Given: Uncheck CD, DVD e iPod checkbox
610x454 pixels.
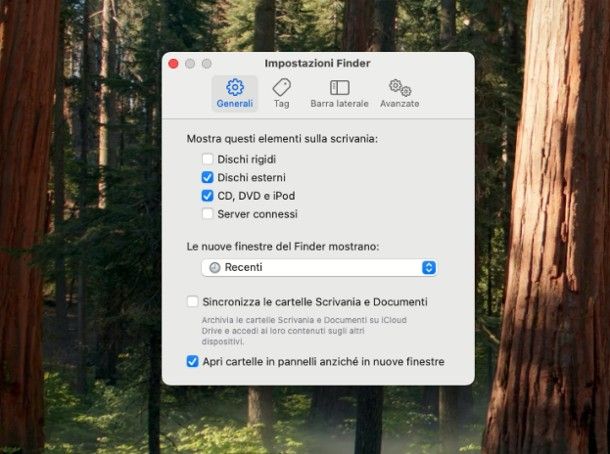Looking at the screenshot, I should point(207,195).
